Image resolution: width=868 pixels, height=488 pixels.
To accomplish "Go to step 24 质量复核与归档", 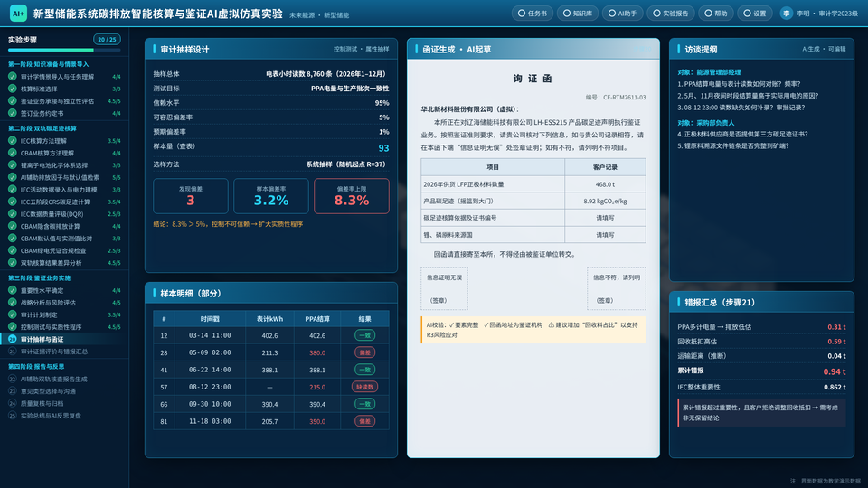I will 64,403.
